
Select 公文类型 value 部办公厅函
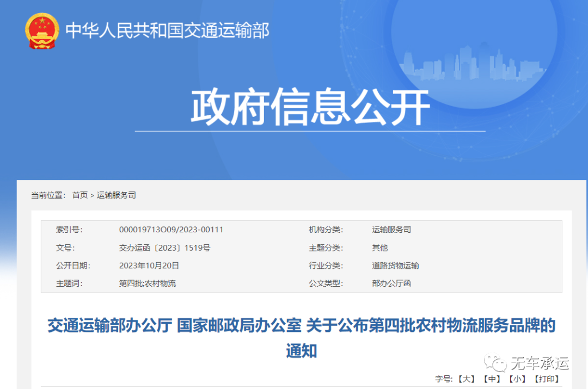click(391, 283)
